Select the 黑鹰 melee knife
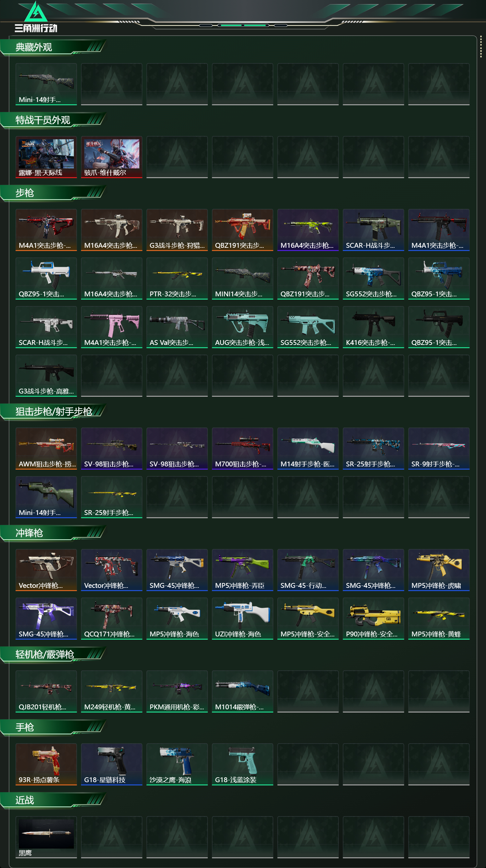The image size is (486, 868). (x=46, y=837)
